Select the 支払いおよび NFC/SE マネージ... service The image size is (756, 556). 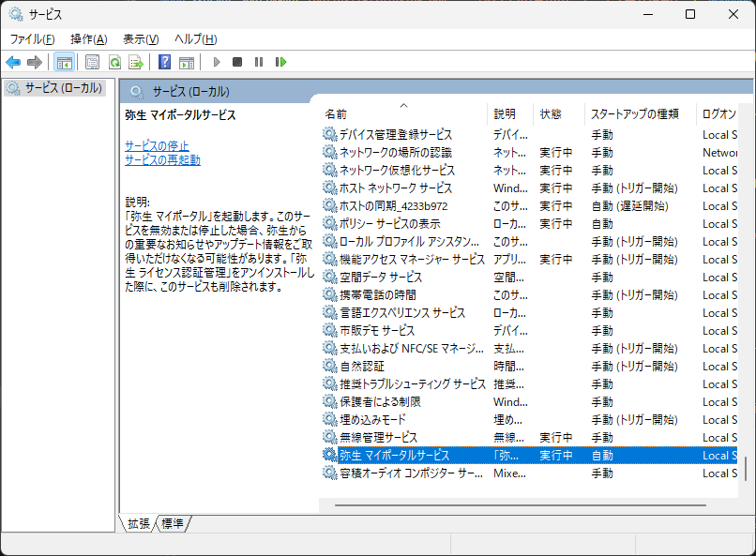(529, 349)
